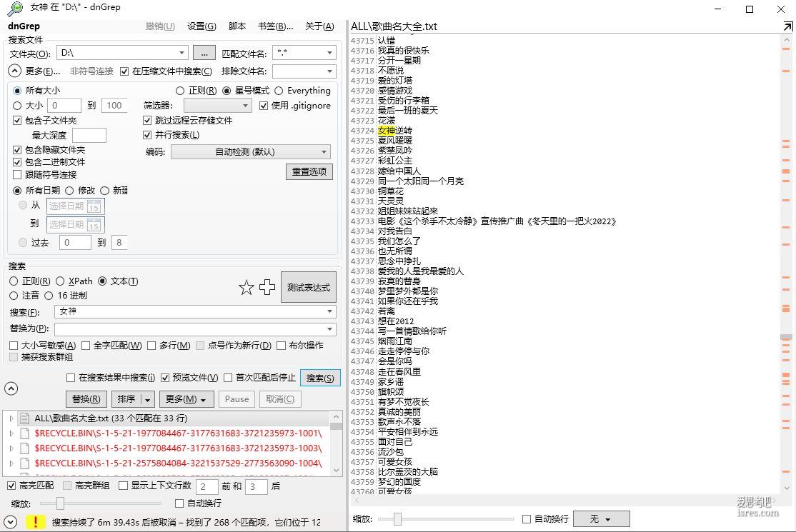Open the 设置 menu
This screenshot has height=532, width=796.
click(x=202, y=26)
